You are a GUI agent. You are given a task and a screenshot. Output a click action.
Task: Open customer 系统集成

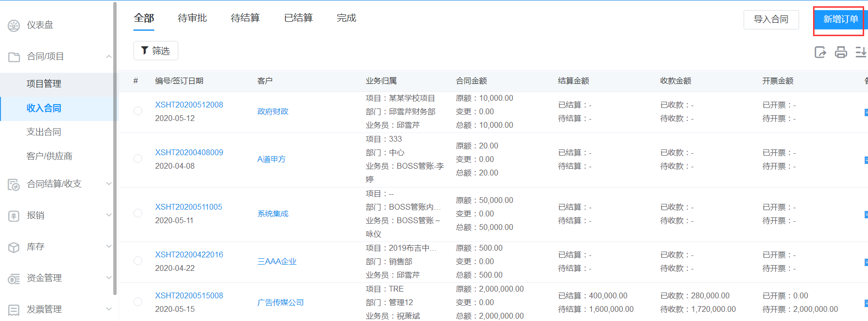(x=273, y=214)
